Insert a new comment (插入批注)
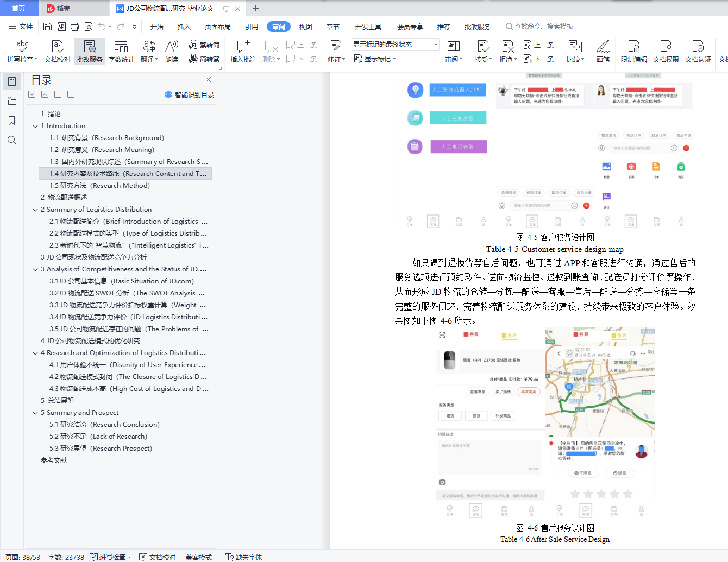 [x=243, y=52]
